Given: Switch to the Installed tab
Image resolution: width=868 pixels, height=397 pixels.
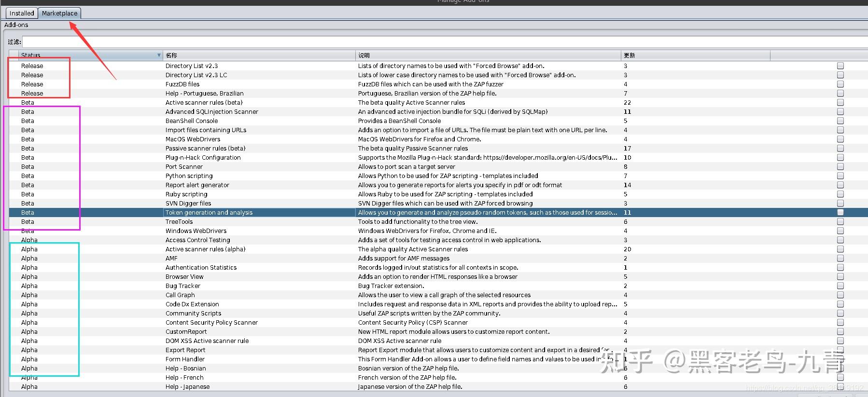Looking at the screenshot, I should 22,13.
